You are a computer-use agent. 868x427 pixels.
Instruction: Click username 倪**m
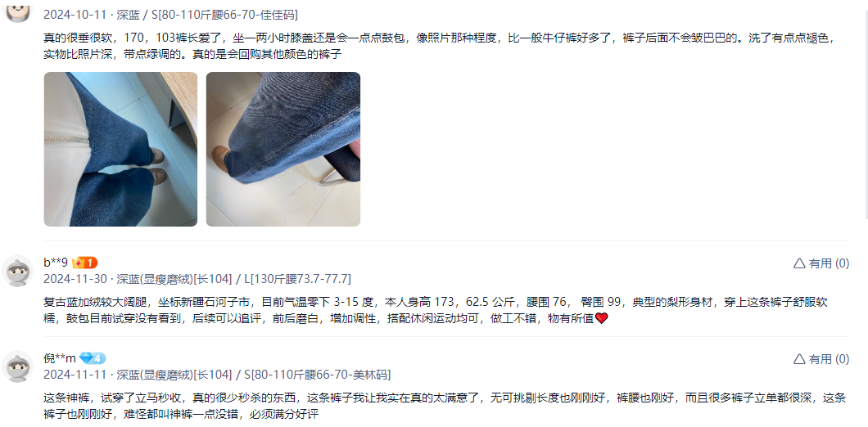pos(60,358)
